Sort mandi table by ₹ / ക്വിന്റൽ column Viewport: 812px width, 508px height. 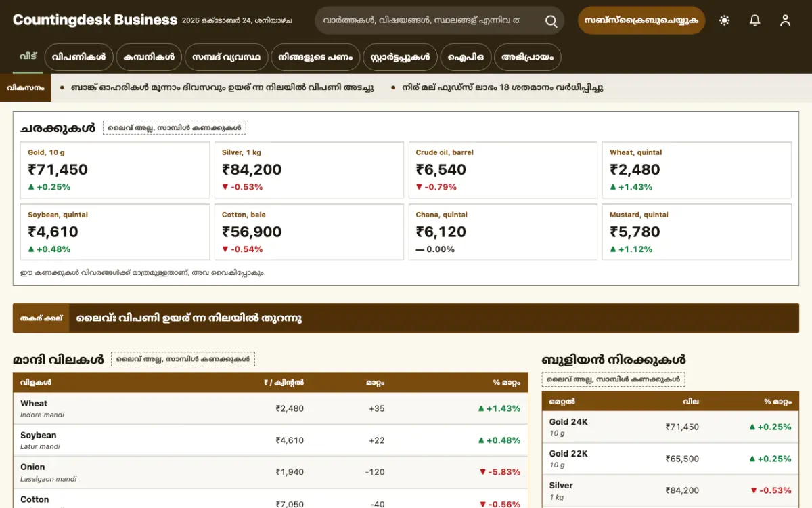click(x=284, y=383)
